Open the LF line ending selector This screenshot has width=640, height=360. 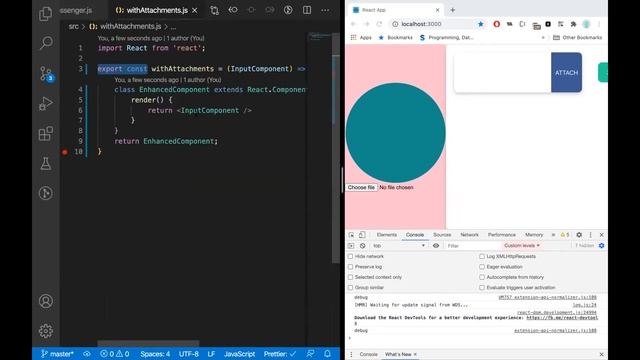[211, 354]
